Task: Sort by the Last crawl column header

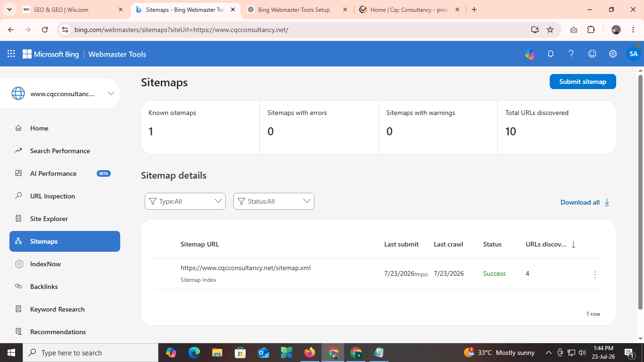Action: [x=448, y=245]
